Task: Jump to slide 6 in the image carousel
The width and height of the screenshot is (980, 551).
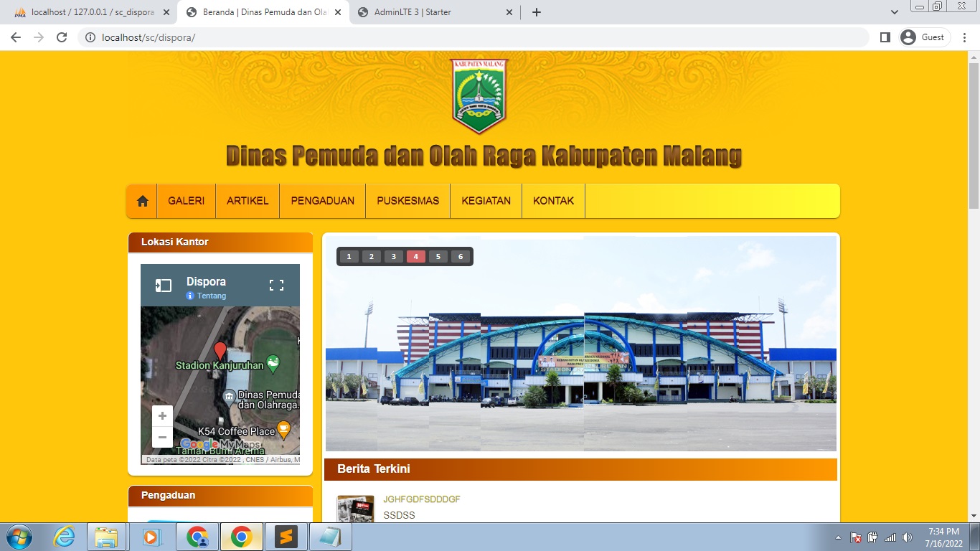Action: coord(460,256)
